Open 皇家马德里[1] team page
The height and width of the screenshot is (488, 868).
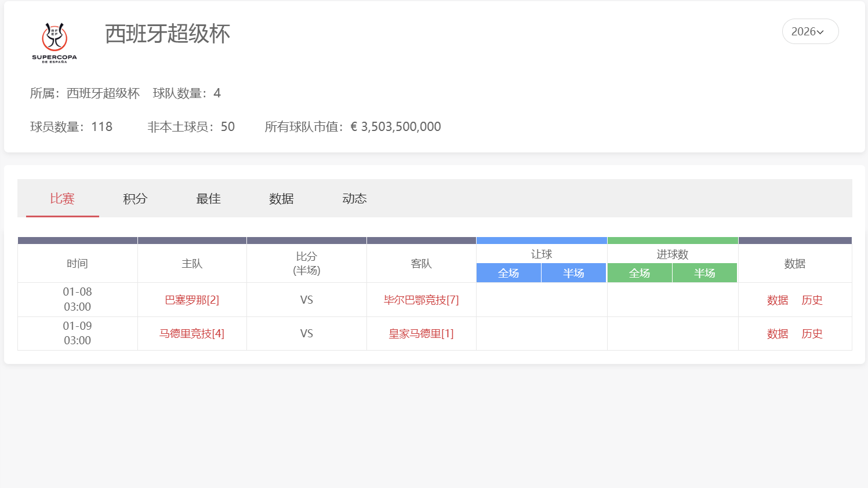point(422,333)
